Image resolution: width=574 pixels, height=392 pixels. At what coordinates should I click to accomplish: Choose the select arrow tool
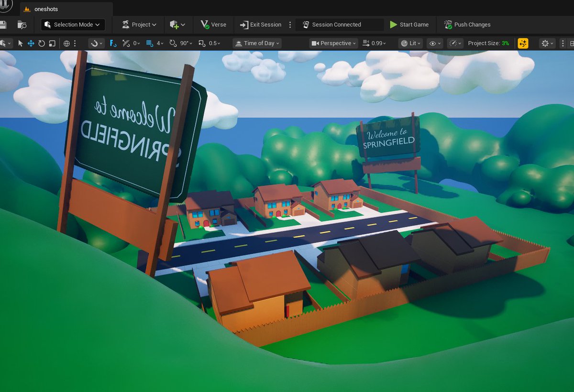point(21,43)
